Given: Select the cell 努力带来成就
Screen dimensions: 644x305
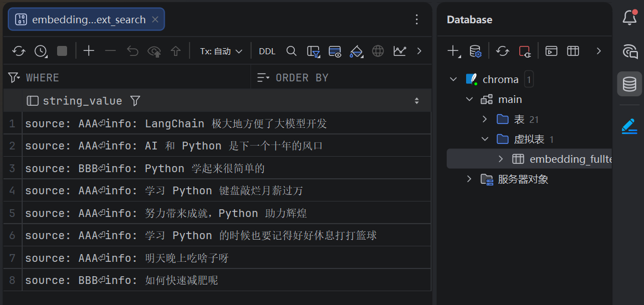Looking at the screenshot, I should click(227, 213).
